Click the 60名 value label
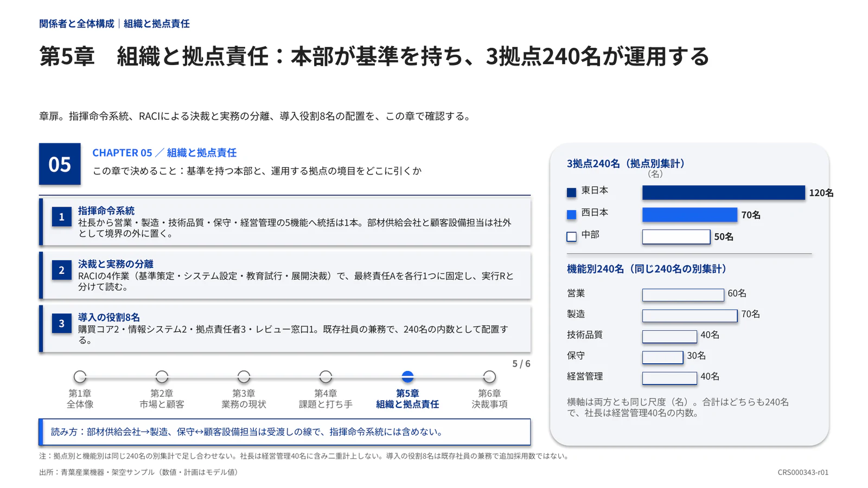The image size is (868, 488). click(737, 293)
